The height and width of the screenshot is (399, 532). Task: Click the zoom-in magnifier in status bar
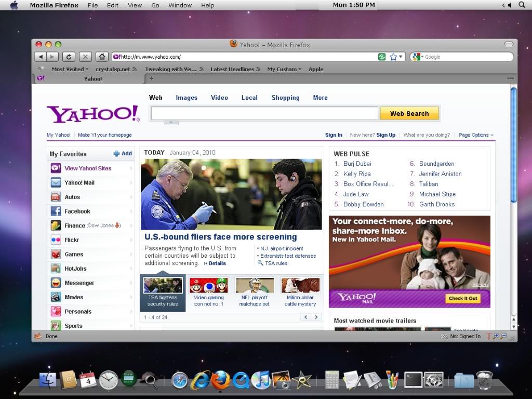click(x=496, y=336)
